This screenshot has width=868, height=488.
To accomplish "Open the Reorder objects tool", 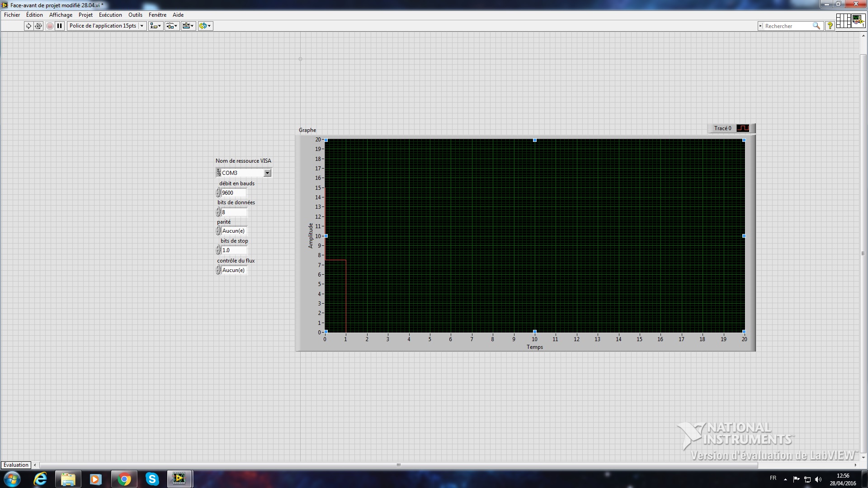I will tap(205, 26).
